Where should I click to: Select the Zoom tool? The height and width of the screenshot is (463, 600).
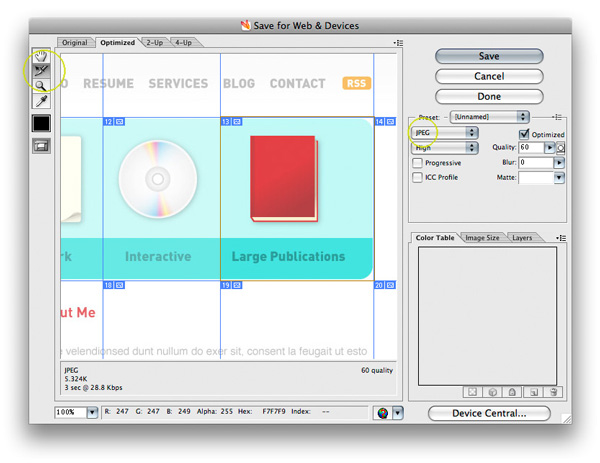click(x=41, y=86)
